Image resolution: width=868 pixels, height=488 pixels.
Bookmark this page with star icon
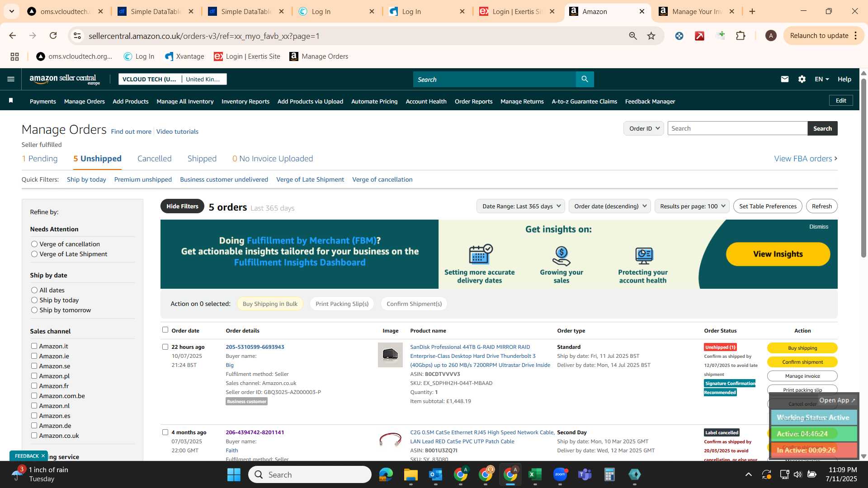(x=651, y=36)
